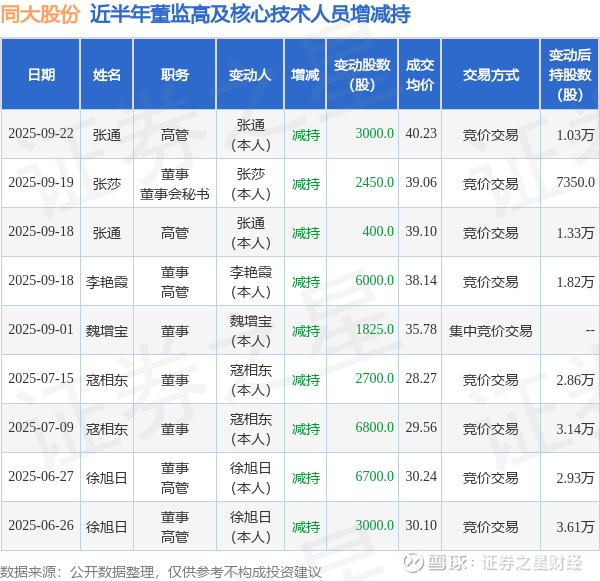
Task: Click the 成交均价 column header
Action: coord(420,74)
